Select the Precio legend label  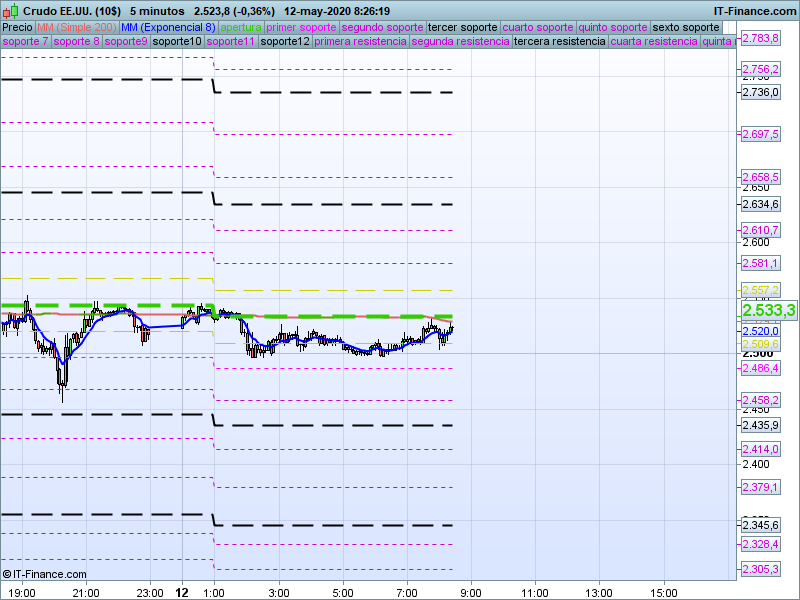(17, 27)
